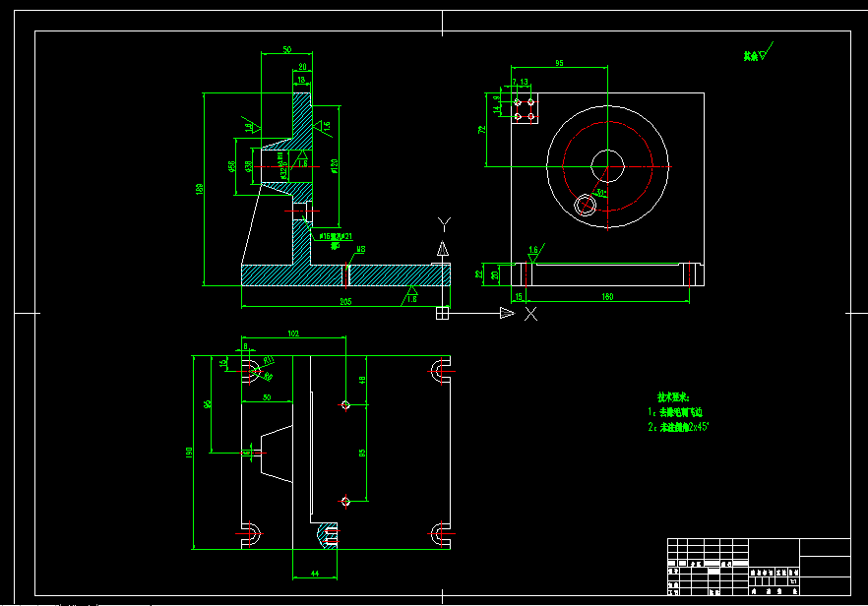Select the "14.9" hole pattern dimension
This screenshot has height=606, width=868.
pyautogui.click(x=497, y=104)
